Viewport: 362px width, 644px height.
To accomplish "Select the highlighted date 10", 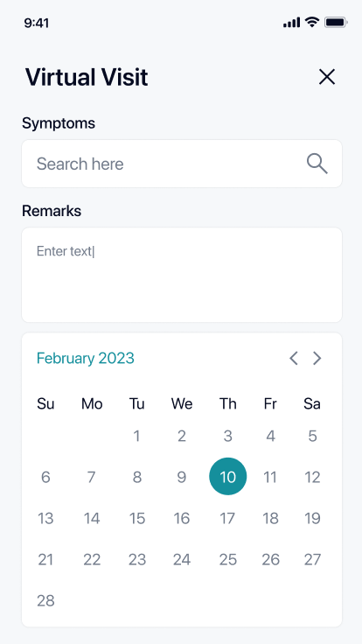I will click(x=228, y=476).
